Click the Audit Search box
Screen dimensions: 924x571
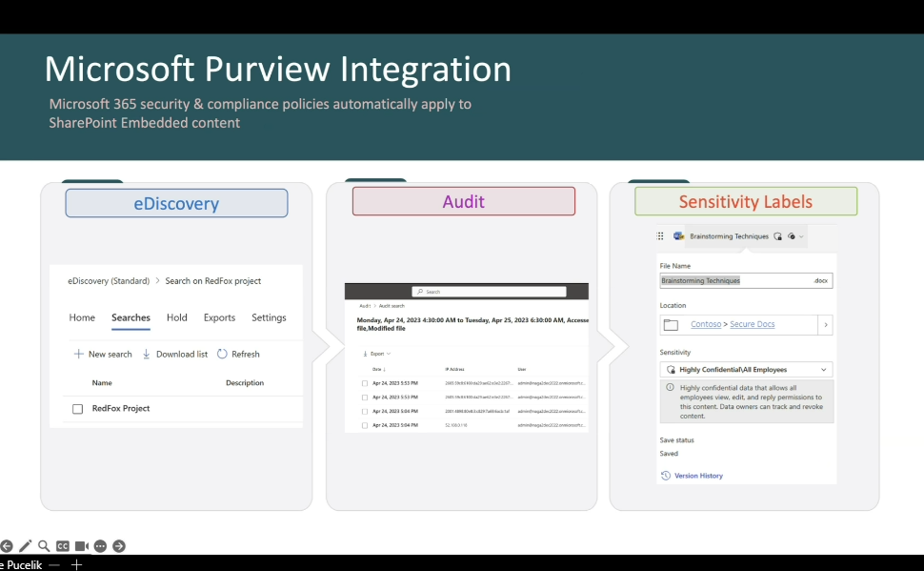click(x=489, y=292)
